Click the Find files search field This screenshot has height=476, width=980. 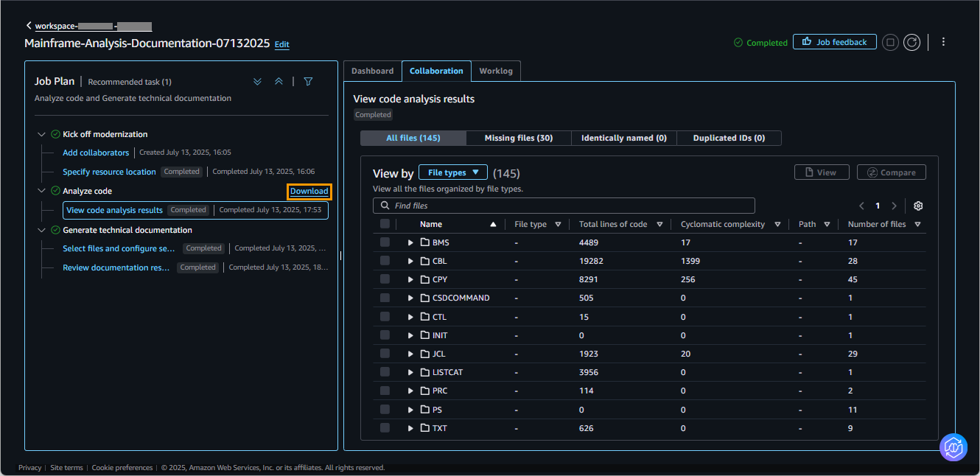tap(564, 206)
